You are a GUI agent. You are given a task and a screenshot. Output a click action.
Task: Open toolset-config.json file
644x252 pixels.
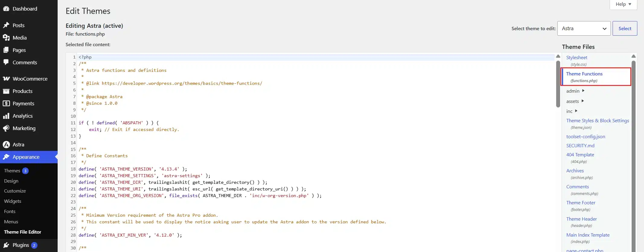(x=585, y=136)
